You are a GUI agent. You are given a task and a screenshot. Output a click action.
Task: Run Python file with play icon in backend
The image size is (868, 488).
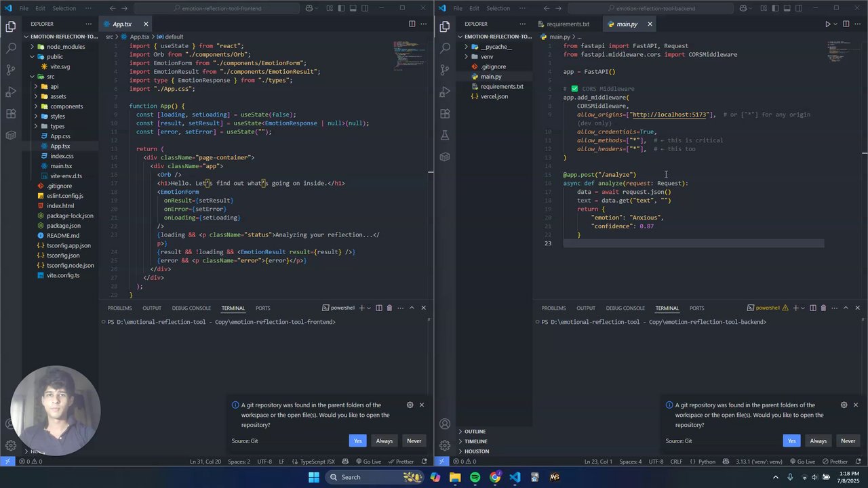tap(827, 24)
